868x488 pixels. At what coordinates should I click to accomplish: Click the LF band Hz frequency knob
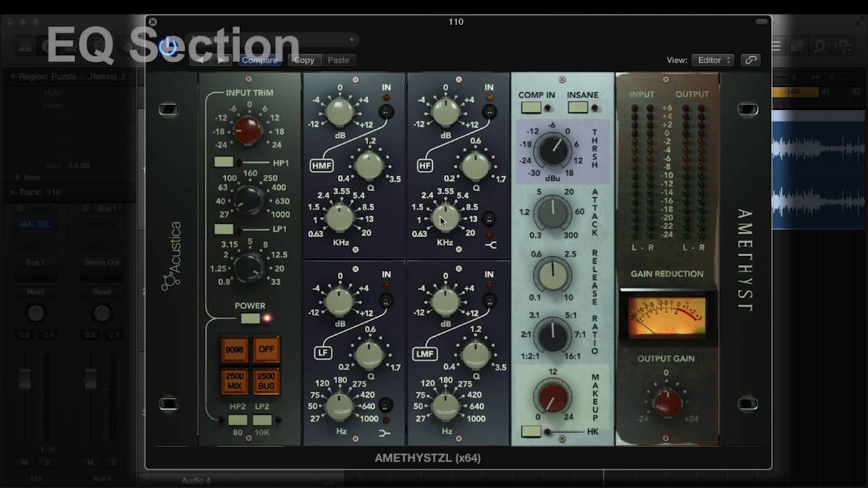340,405
